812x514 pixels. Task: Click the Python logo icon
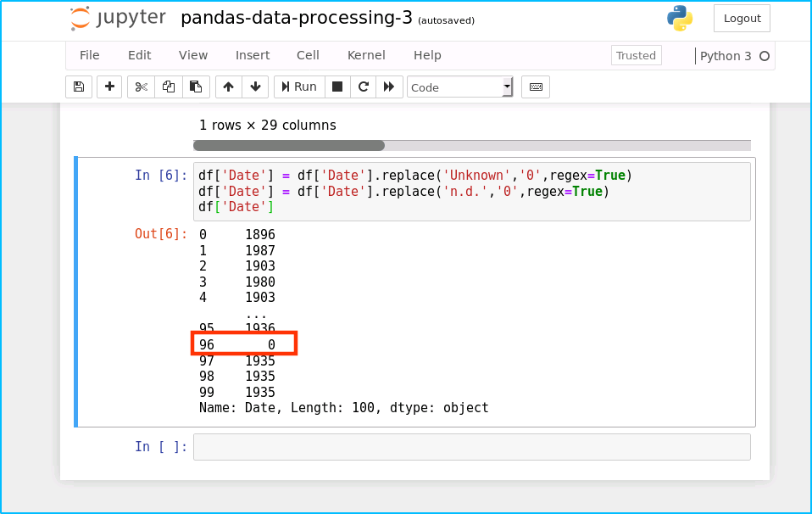tap(680, 18)
